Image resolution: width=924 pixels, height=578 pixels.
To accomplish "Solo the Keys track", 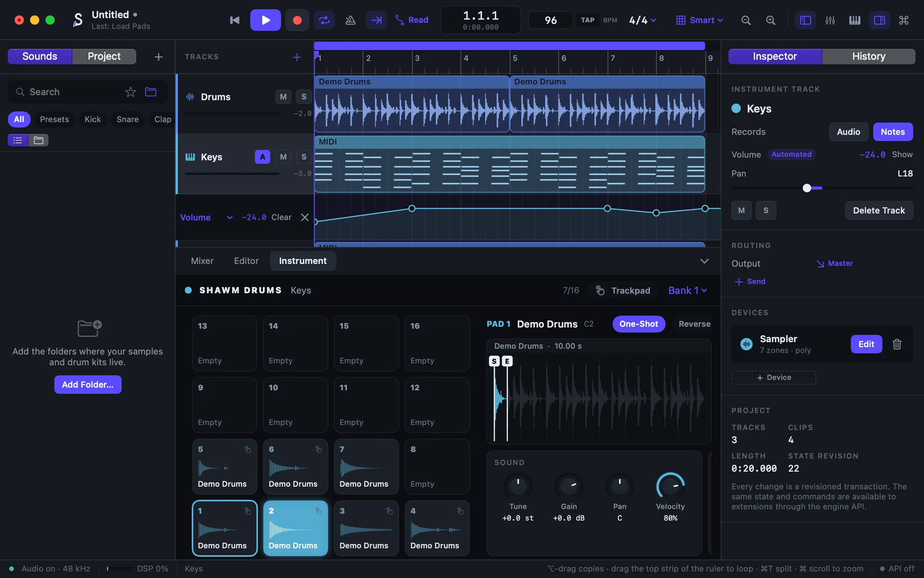I will [304, 157].
